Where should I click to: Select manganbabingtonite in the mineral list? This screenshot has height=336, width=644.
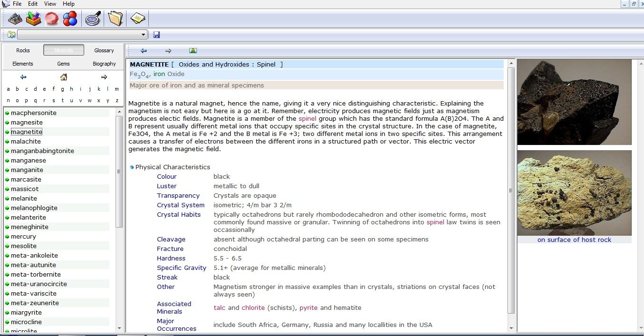(x=42, y=151)
